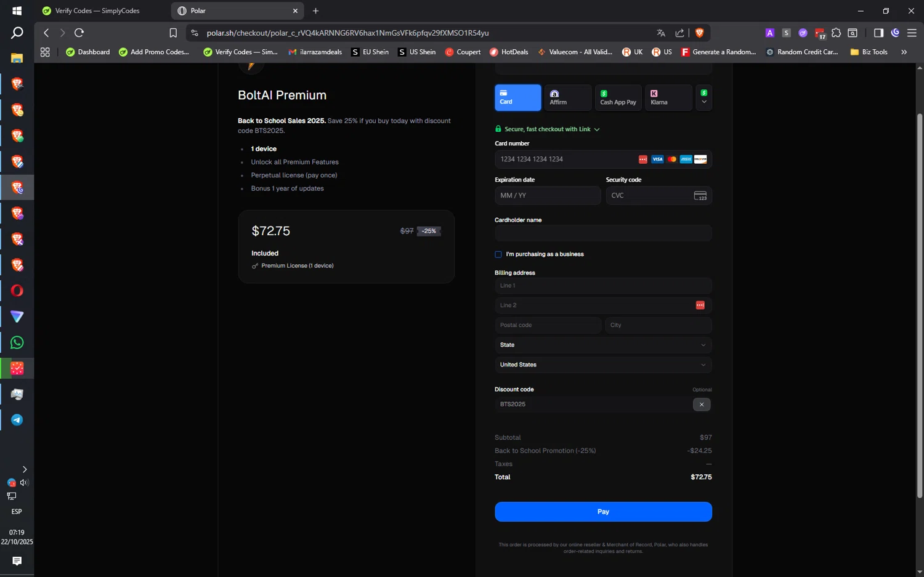Screen dimensions: 924x577
Task: Click the City field
Action: (x=659, y=325)
